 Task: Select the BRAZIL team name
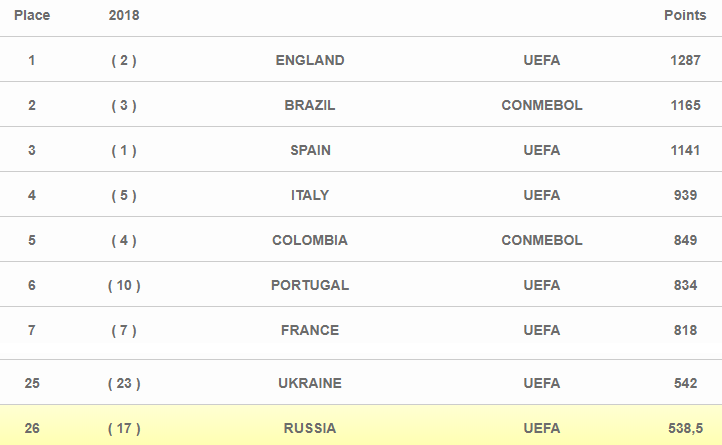tap(310, 105)
